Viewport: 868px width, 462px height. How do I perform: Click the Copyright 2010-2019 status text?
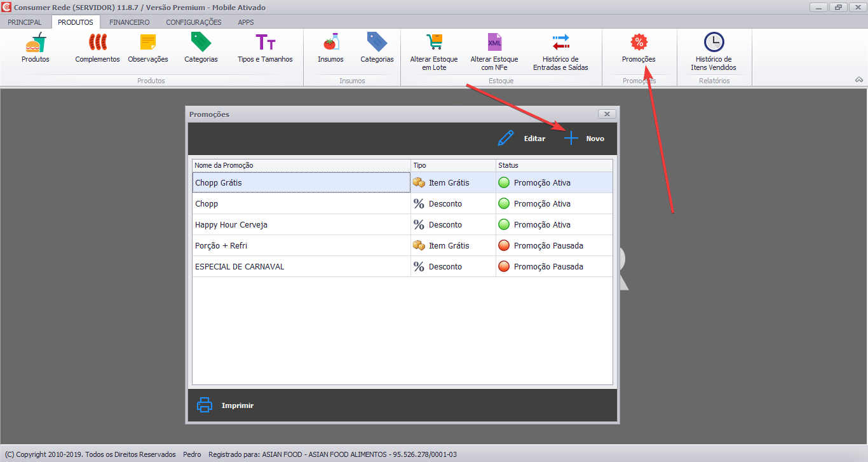[x=90, y=454]
